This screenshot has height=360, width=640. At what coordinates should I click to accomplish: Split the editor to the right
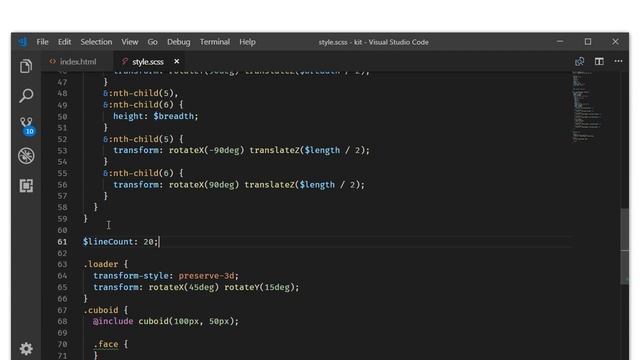599,62
